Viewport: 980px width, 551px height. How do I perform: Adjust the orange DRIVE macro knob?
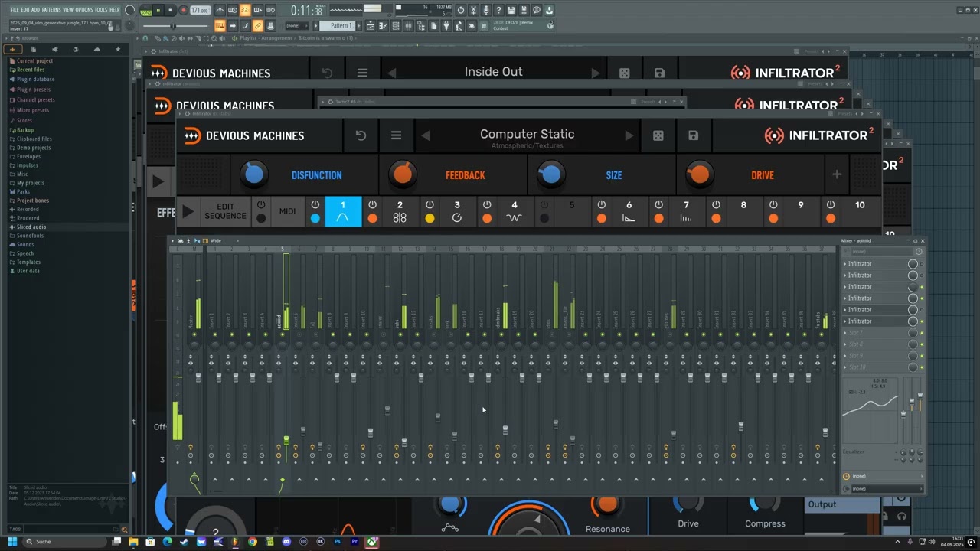pos(698,174)
